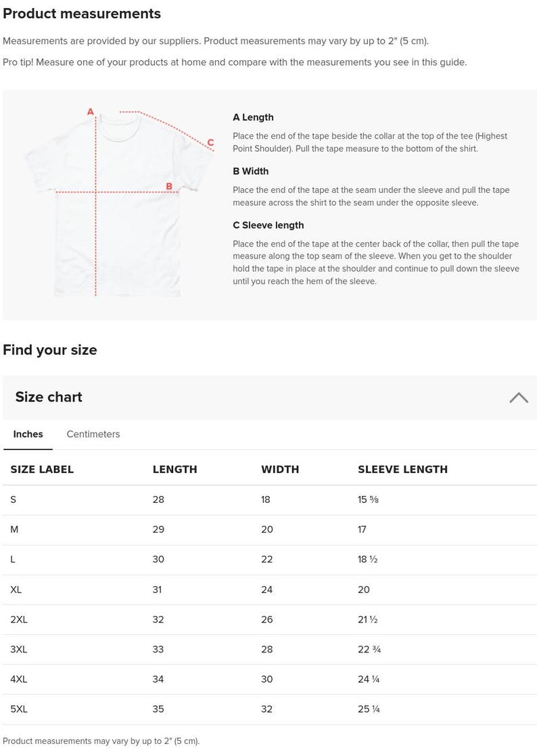Click the red B marker on shirt
Image resolution: width=537 pixels, height=756 pixels.
coord(169,186)
